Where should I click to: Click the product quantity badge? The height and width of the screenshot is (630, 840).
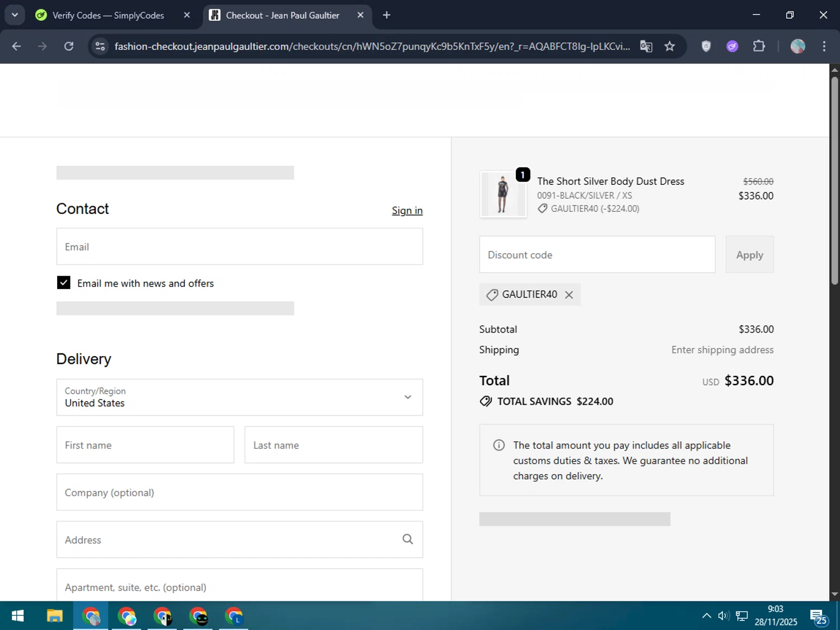(x=522, y=175)
